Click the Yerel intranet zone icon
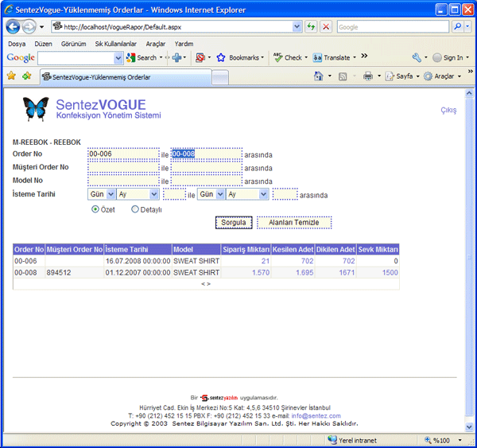Image resolution: width=477 pixels, height=448 pixels. point(332,440)
